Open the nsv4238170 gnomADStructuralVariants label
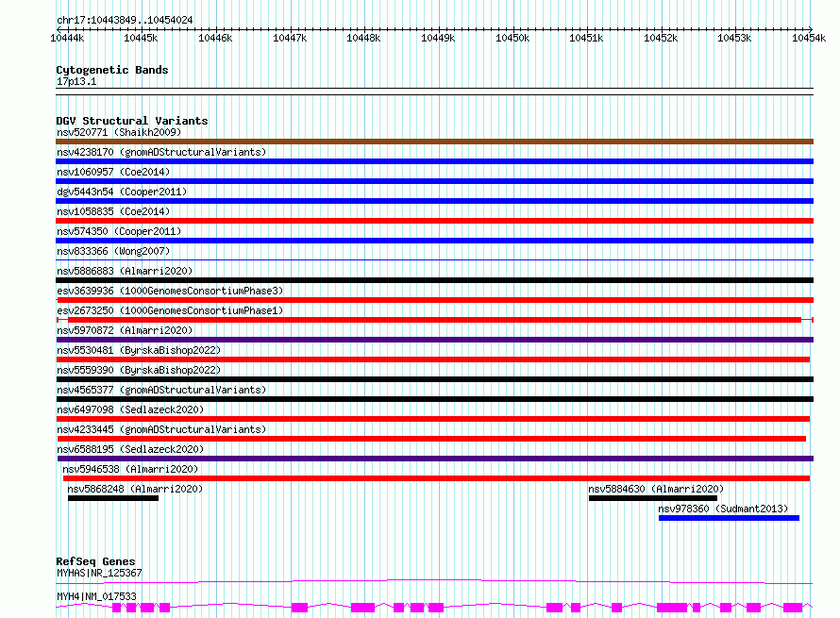This screenshot has height=618, width=840. (x=161, y=152)
